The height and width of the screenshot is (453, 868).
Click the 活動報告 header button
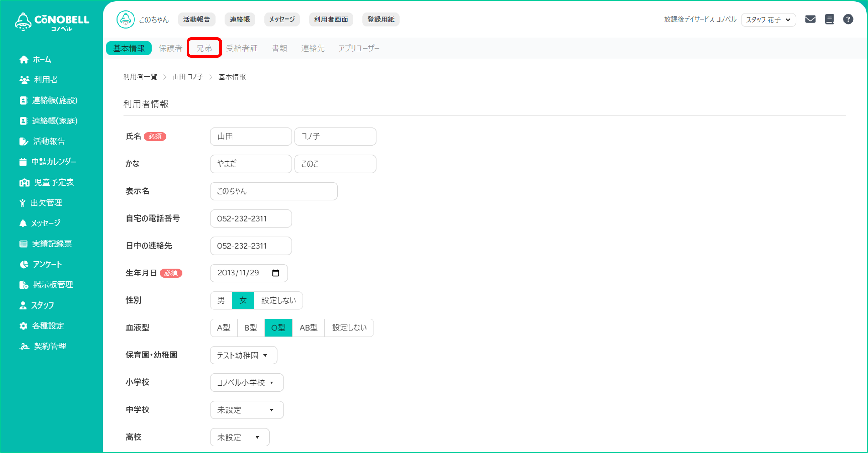[x=197, y=19]
